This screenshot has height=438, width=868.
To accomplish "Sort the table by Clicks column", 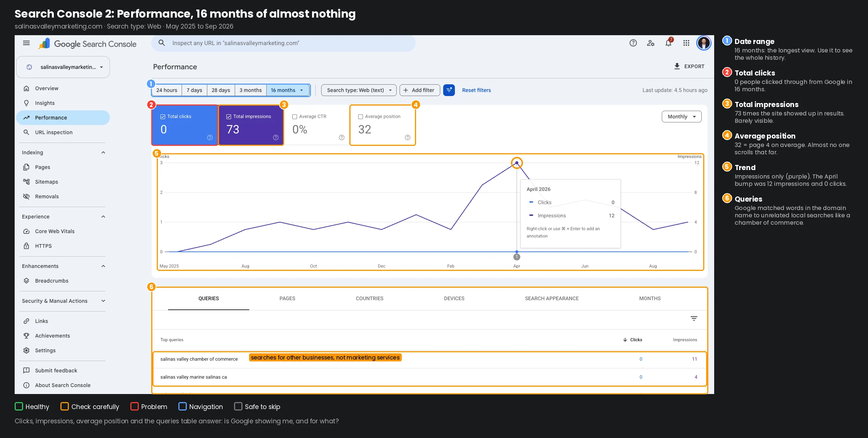I will tap(633, 340).
